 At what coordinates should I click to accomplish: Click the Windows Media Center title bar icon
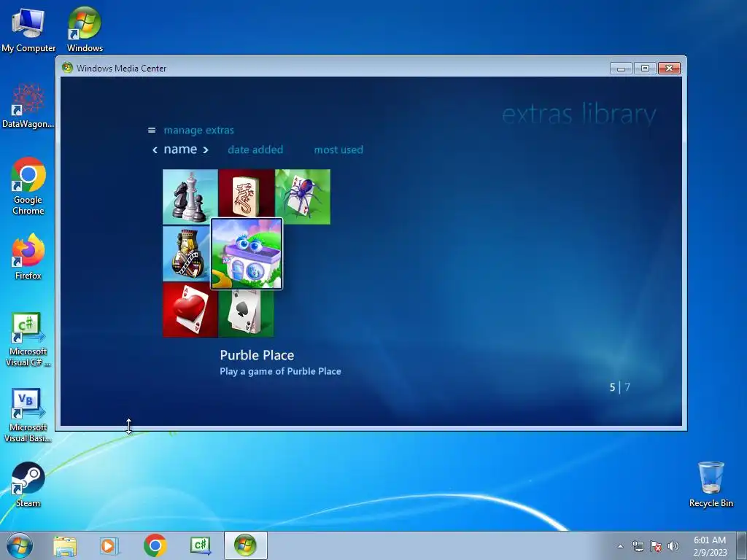point(67,68)
